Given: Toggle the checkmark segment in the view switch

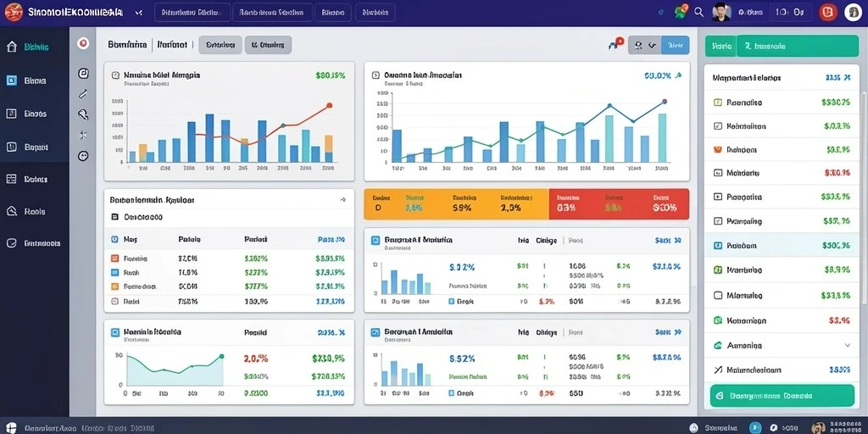Looking at the screenshot, I should click(654, 46).
